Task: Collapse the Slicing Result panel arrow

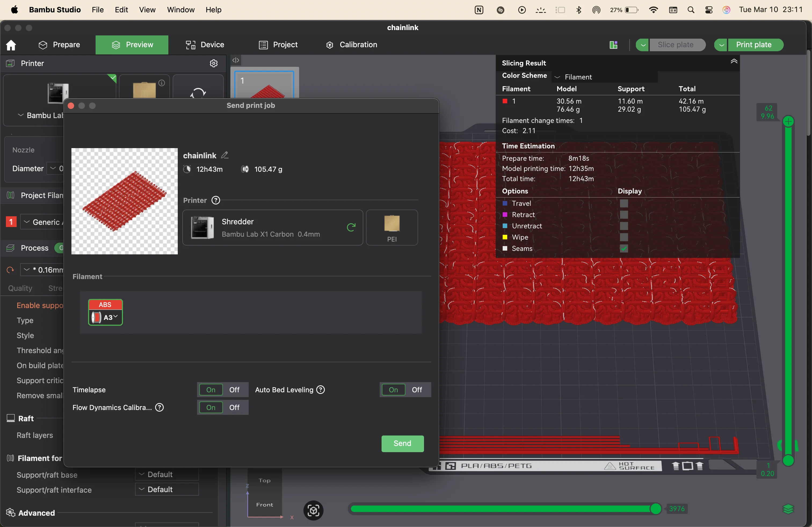Action: tap(734, 62)
